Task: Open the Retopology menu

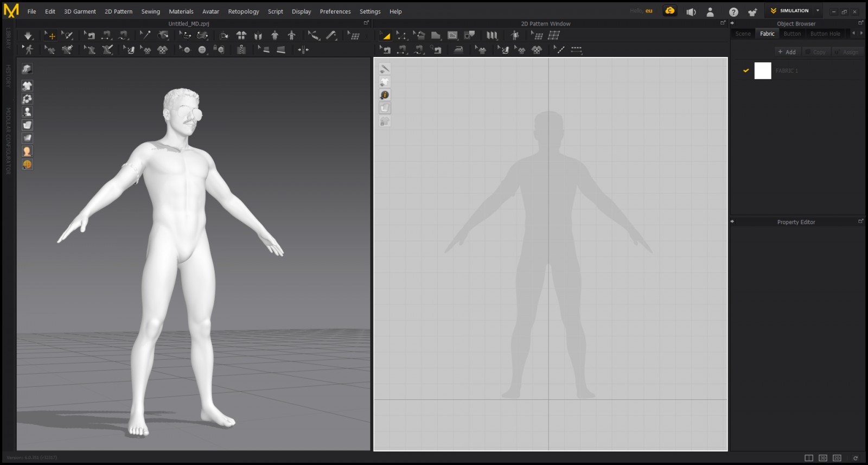Action: coord(243,11)
